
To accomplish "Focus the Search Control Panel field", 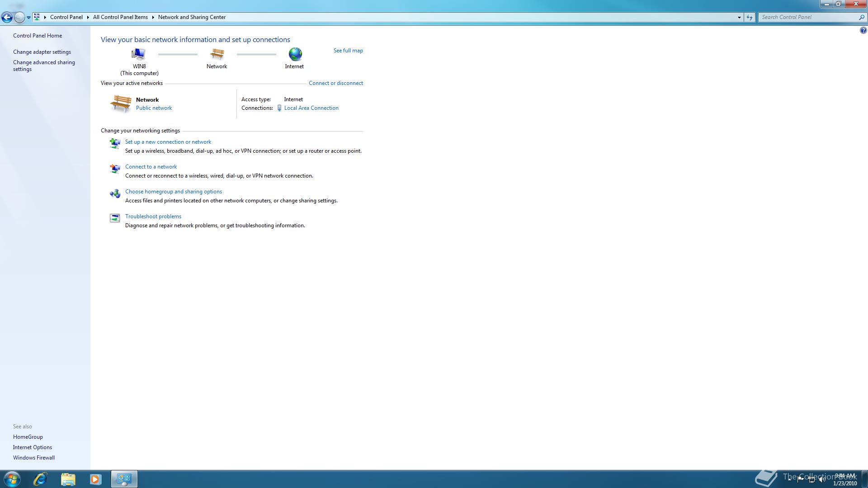I will click(x=808, y=17).
